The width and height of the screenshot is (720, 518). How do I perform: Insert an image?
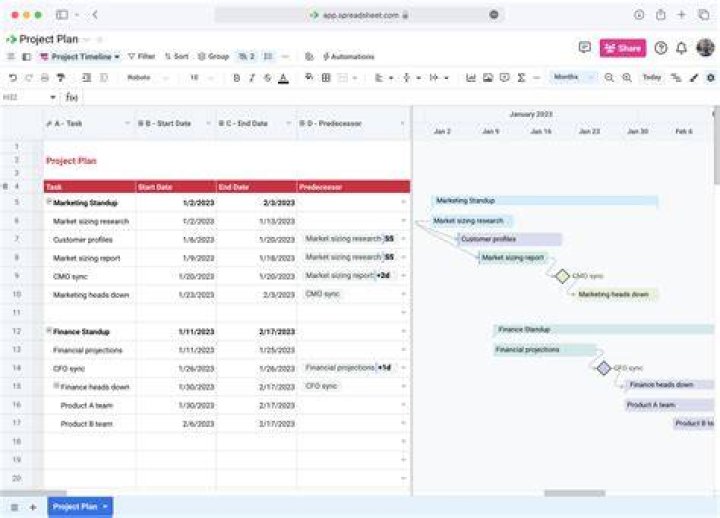tap(488, 78)
